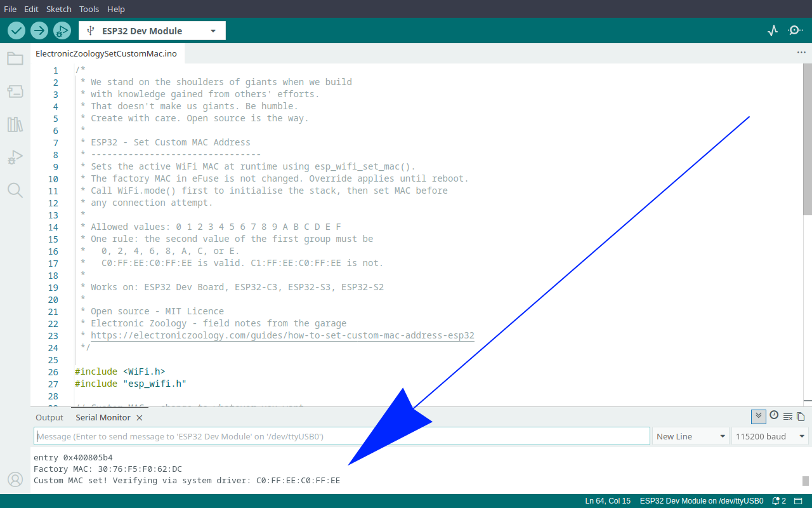This screenshot has width=812, height=508.
Task: Switch to the Output tab
Action: coord(49,417)
